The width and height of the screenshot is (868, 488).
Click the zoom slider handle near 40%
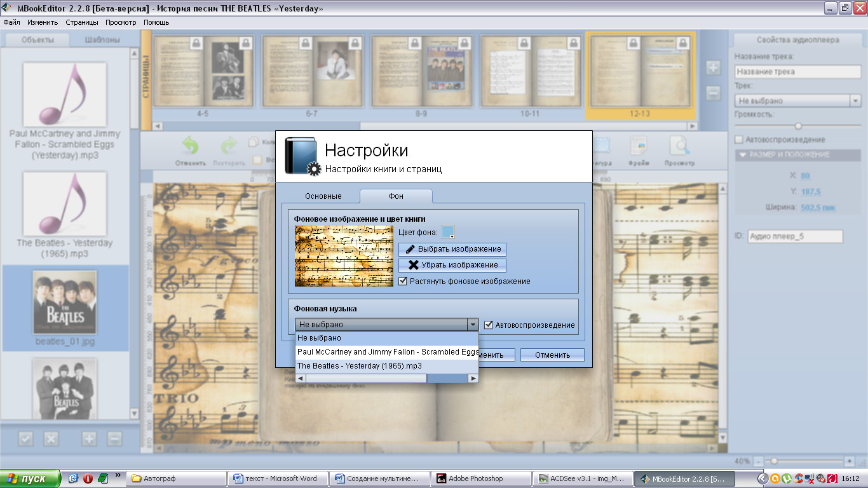click(774, 461)
